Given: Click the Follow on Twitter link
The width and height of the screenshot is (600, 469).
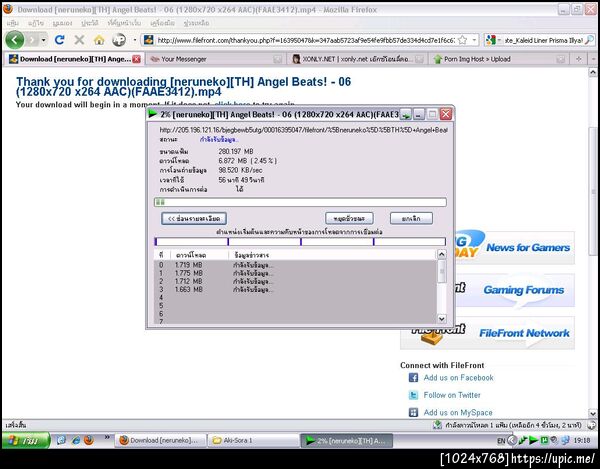Looking at the screenshot, I should pyautogui.click(x=452, y=395).
